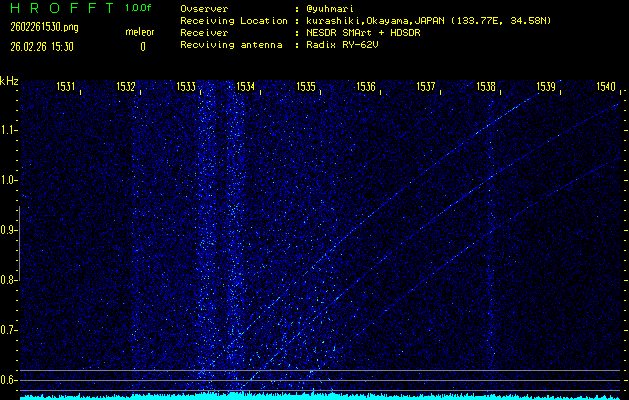Click the 1532 time marker
The image size is (629, 400).
coord(126,87)
